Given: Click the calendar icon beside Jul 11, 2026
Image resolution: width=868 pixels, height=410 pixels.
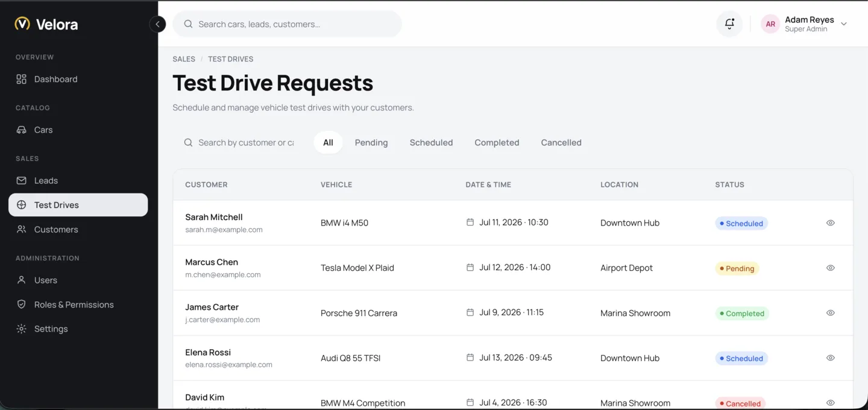Looking at the screenshot, I should tap(470, 222).
